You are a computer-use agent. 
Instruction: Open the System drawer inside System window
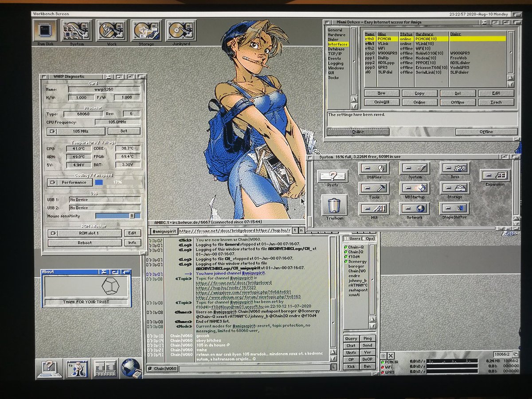point(415,168)
